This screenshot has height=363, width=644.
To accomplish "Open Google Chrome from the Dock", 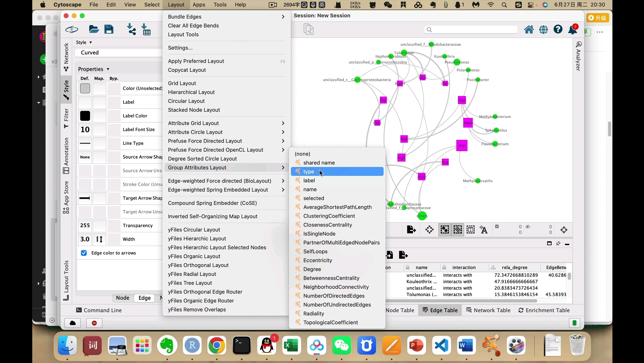I will point(217,346).
